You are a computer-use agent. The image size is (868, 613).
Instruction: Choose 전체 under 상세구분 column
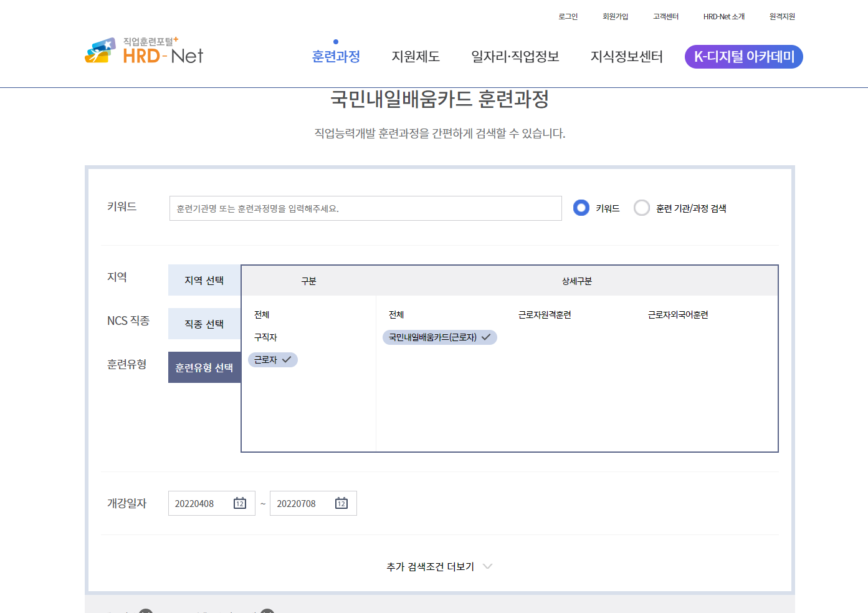pos(396,315)
